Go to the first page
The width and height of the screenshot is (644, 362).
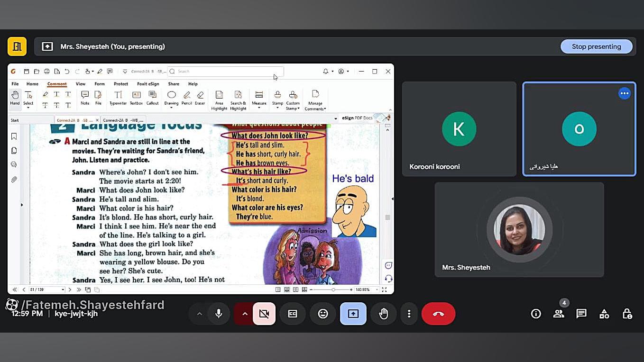click(x=15, y=290)
